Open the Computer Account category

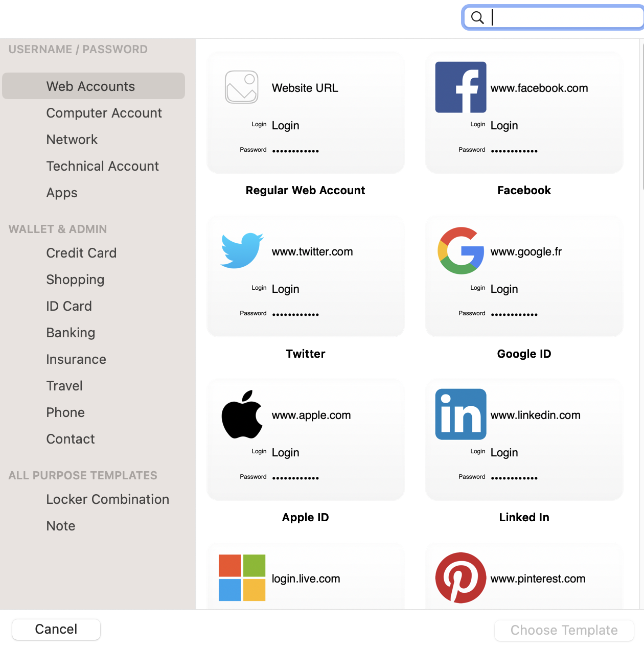[x=104, y=113]
